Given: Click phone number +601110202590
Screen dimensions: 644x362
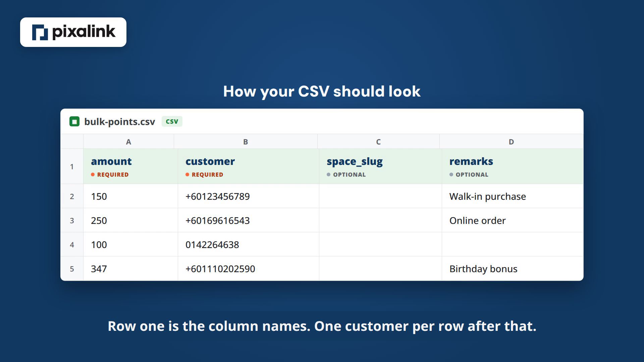Looking at the screenshot, I should click(220, 269).
